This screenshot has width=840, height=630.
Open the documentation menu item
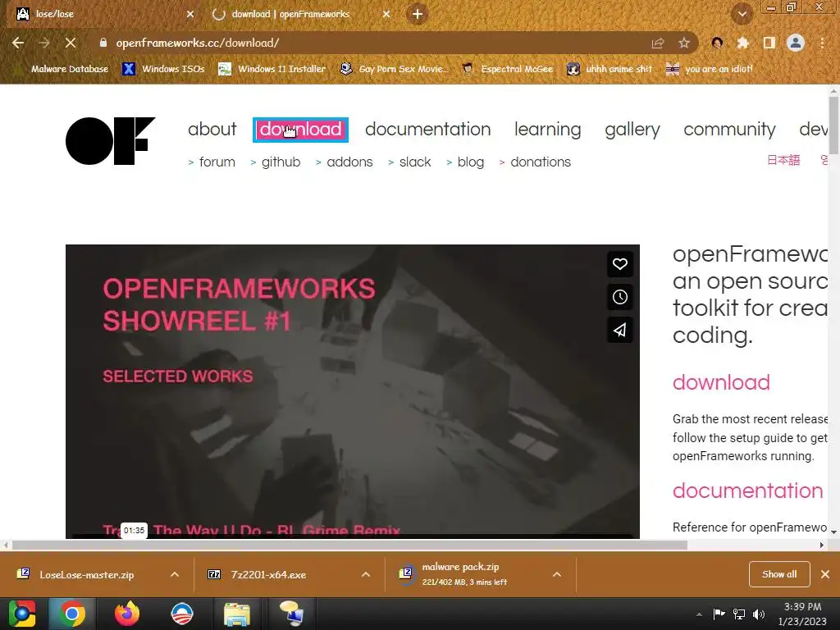pos(428,130)
